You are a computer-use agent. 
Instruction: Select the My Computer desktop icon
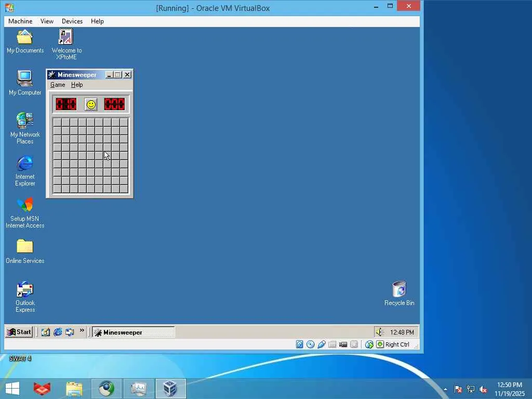[25, 83]
